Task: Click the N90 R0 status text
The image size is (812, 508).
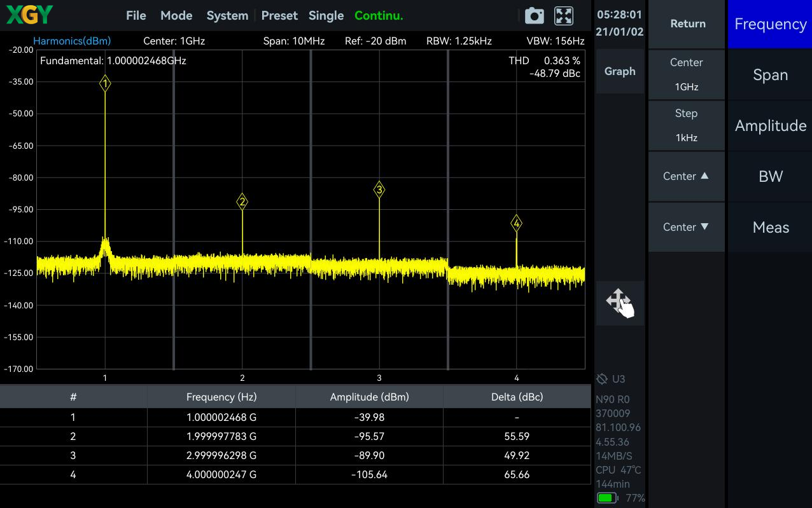Action: [x=612, y=400]
